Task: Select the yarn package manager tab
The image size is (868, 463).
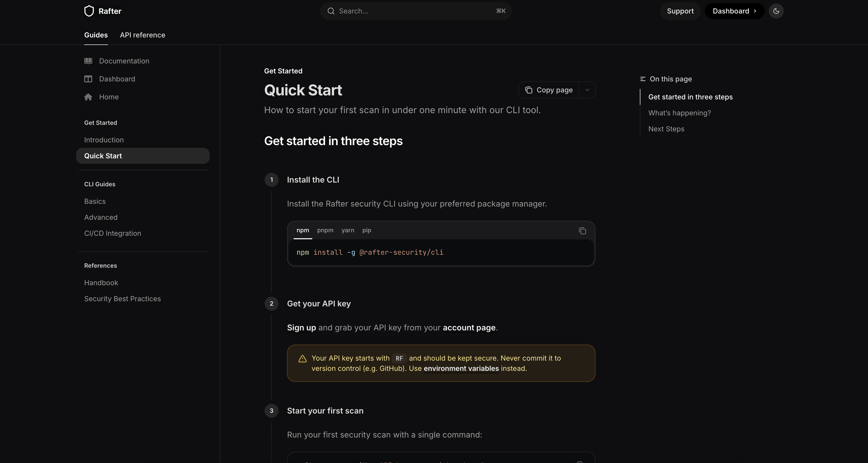Action: coord(348,230)
